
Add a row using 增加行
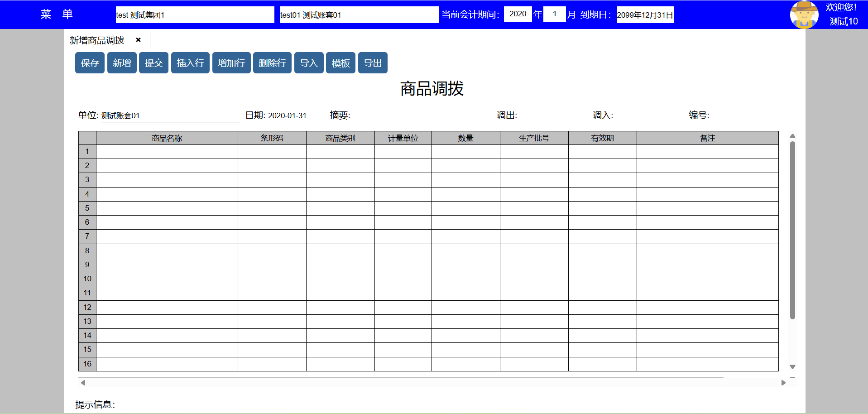click(231, 63)
